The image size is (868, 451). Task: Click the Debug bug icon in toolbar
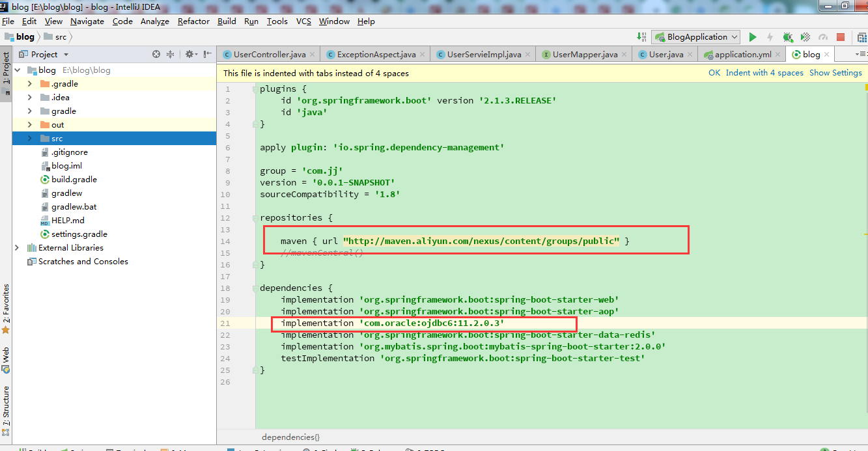pyautogui.click(x=787, y=37)
